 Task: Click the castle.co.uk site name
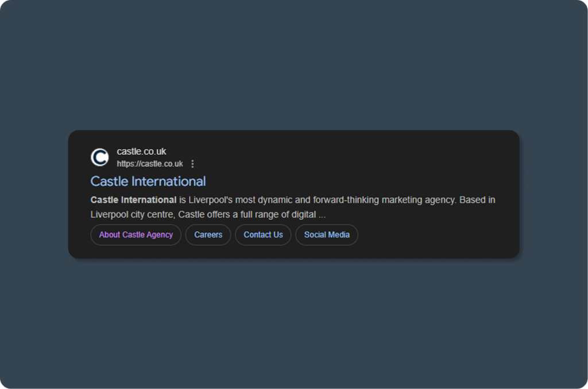point(141,151)
